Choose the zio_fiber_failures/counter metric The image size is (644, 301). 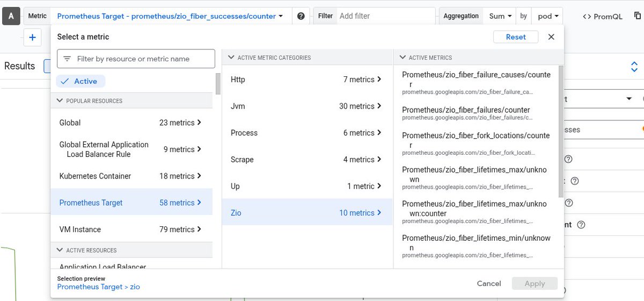click(477, 113)
